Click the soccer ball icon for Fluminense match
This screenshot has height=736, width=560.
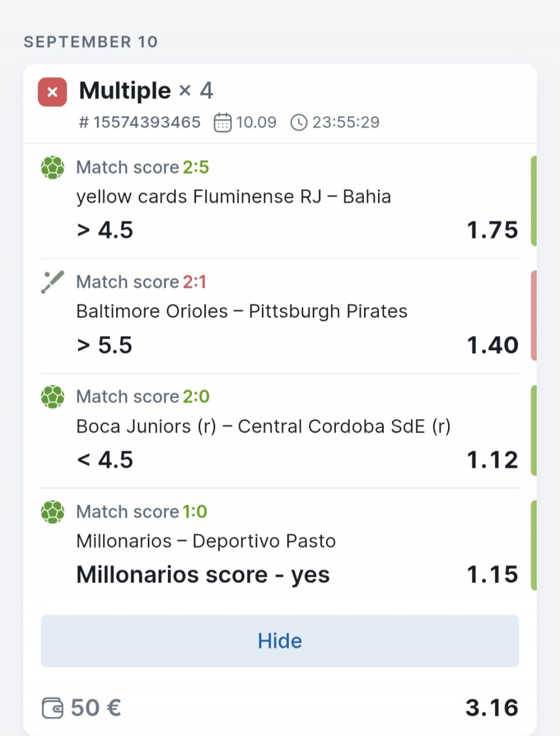[52, 168]
